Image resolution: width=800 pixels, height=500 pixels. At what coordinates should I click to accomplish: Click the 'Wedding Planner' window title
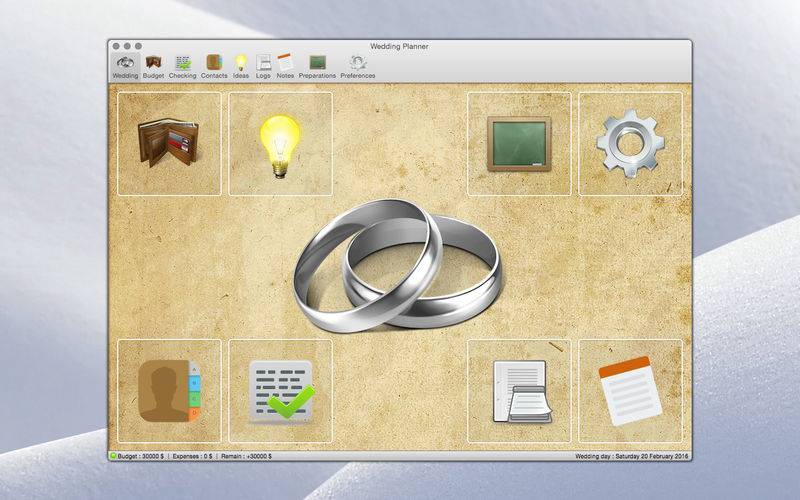pyautogui.click(x=399, y=46)
